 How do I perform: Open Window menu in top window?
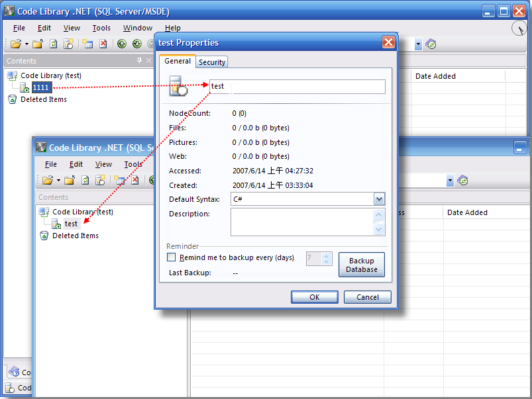(x=137, y=28)
